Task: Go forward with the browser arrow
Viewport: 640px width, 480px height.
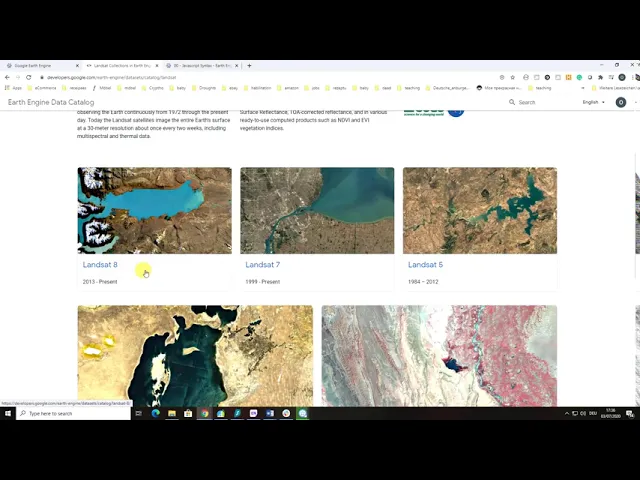Action: [x=18, y=77]
